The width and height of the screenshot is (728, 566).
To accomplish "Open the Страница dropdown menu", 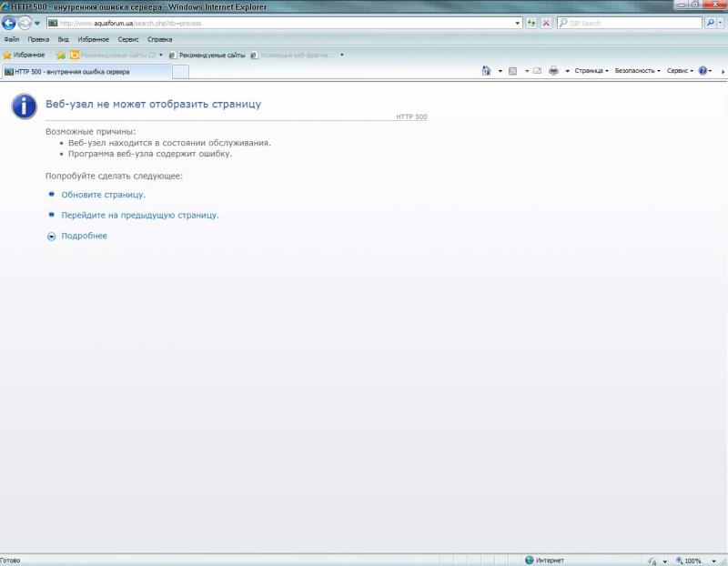I will (591, 71).
